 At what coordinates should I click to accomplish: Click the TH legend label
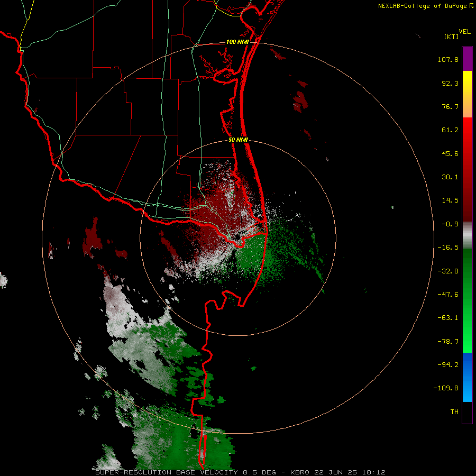point(454,411)
